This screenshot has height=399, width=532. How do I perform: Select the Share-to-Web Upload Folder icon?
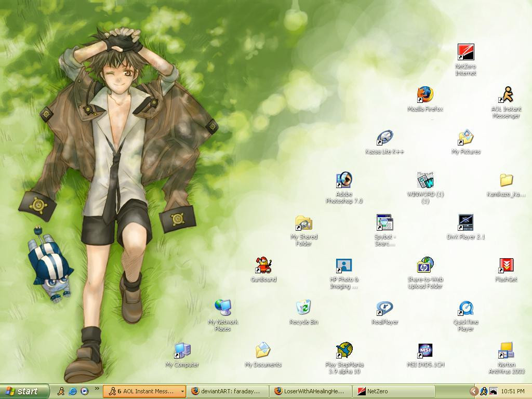point(425,265)
